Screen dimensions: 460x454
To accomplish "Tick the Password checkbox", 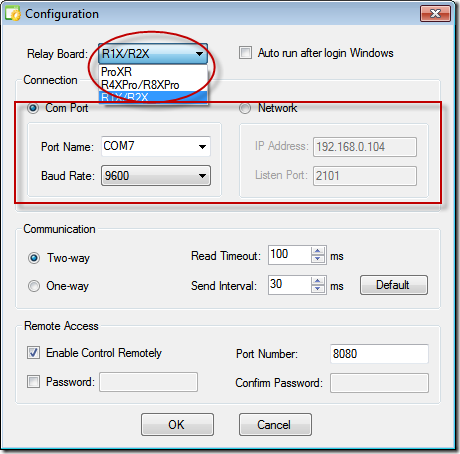I will coord(33,381).
